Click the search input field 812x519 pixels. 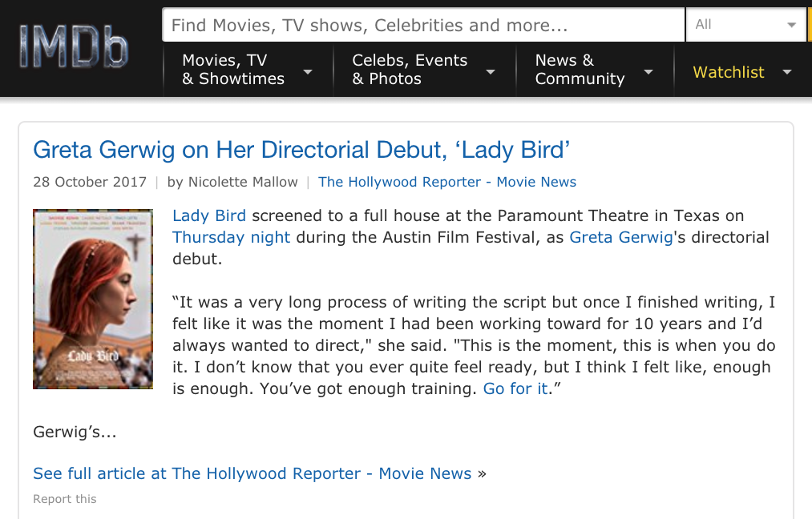pyautogui.click(x=423, y=25)
